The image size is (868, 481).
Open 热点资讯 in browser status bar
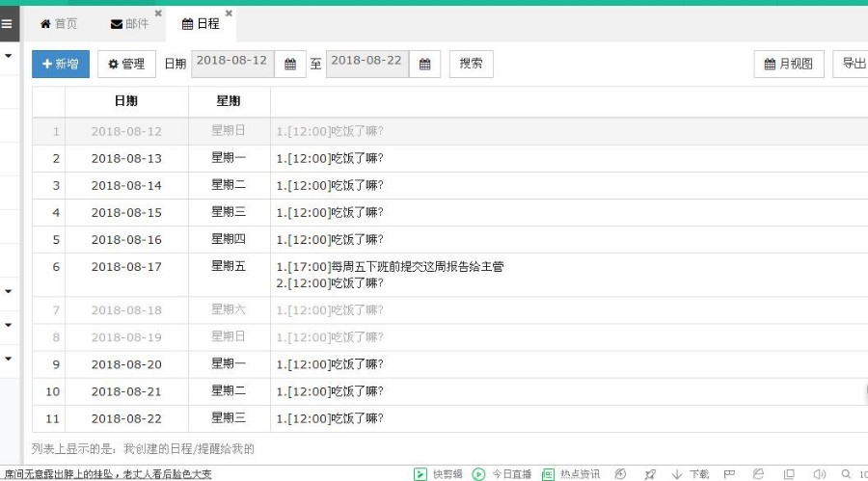point(571,474)
